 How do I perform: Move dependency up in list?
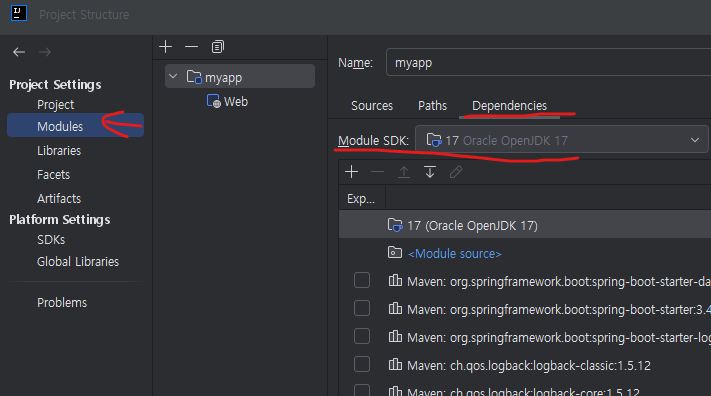point(404,172)
